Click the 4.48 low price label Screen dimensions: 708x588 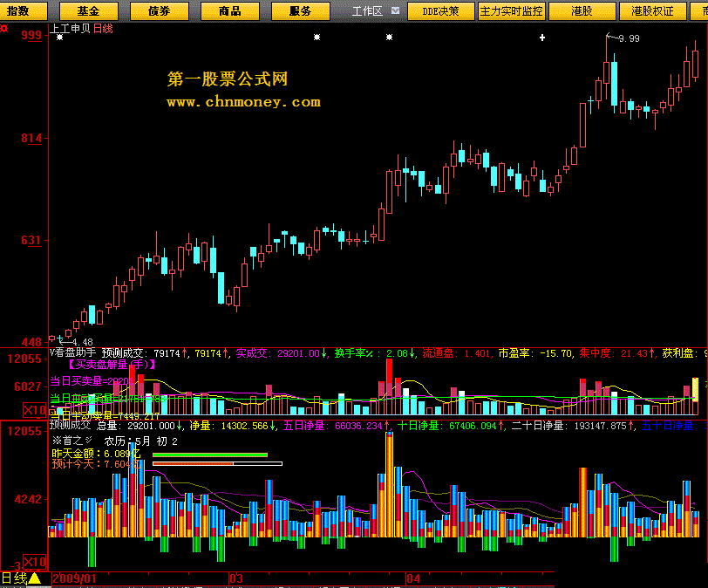click(82, 342)
